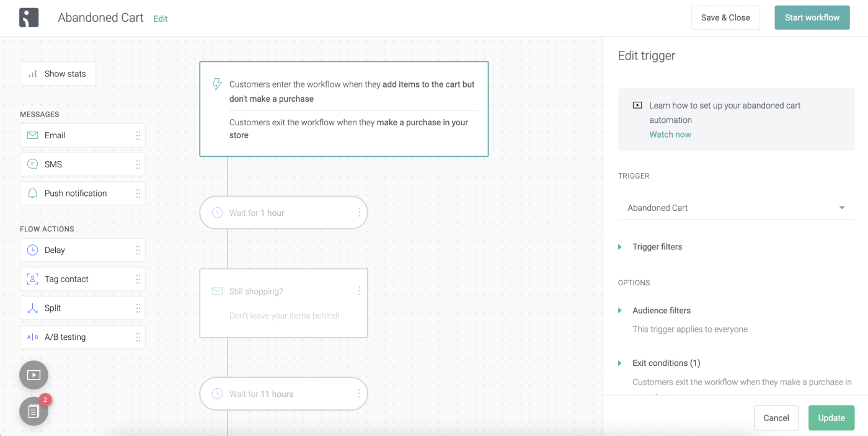Click the drag handle on Push notification
Image resolution: width=868 pixels, height=436 pixels.
pos(138,194)
